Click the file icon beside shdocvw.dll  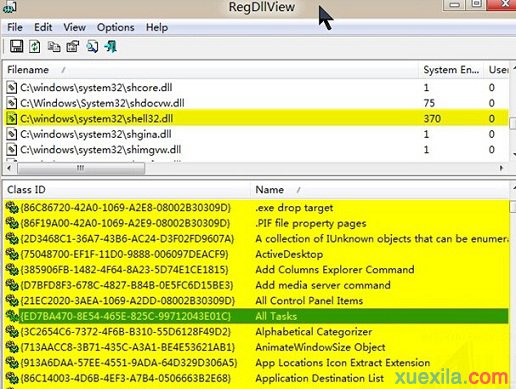(x=12, y=103)
